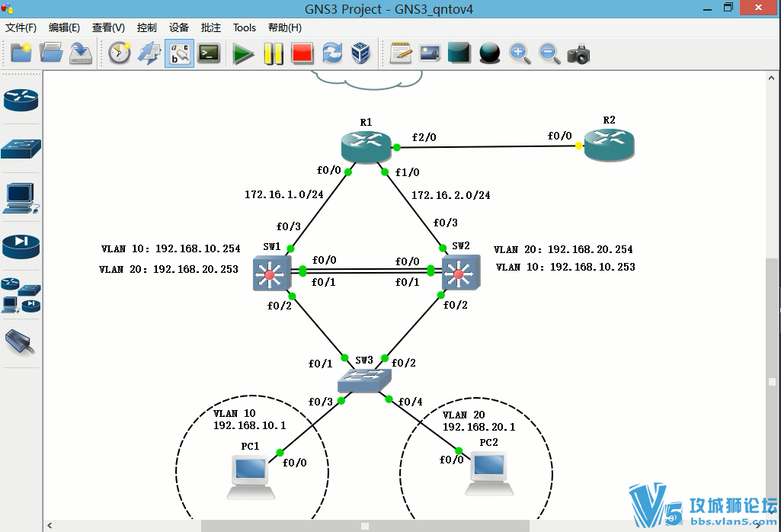Image resolution: width=781 pixels, height=532 pixels.
Task: Click the horizontal scrollbar thumb
Action: pos(365,526)
